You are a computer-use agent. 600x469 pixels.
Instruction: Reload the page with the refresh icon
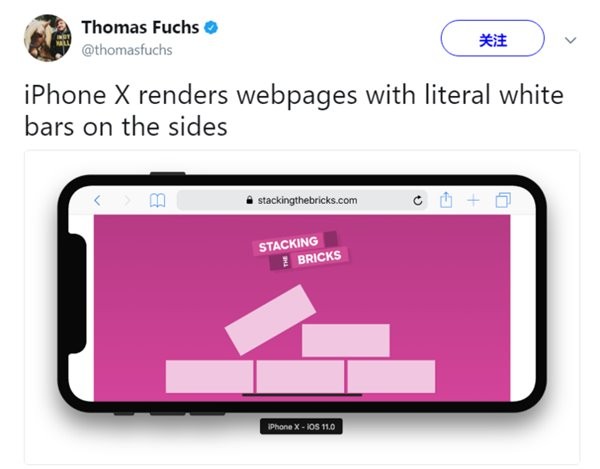click(x=418, y=200)
